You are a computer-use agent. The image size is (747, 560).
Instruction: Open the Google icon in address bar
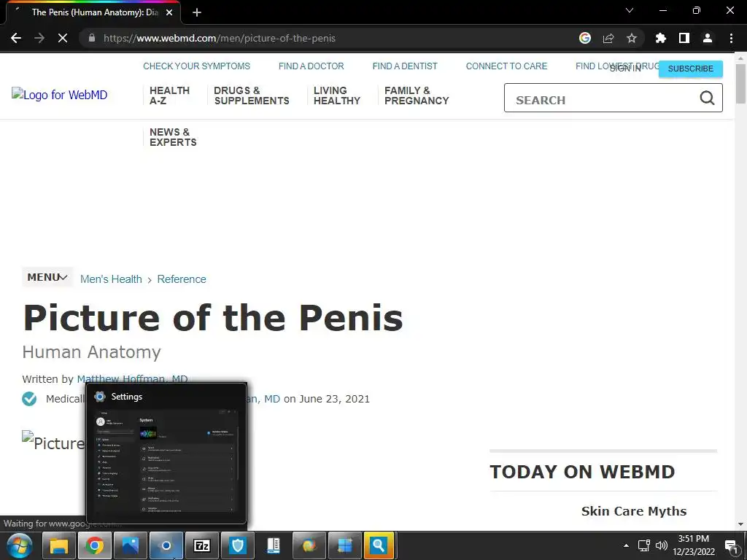coord(585,38)
